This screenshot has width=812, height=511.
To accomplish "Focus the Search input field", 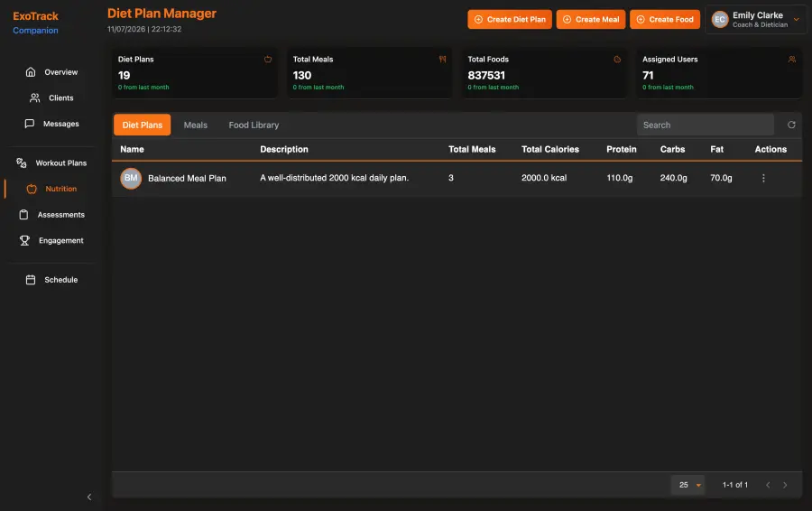I will tap(706, 125).
